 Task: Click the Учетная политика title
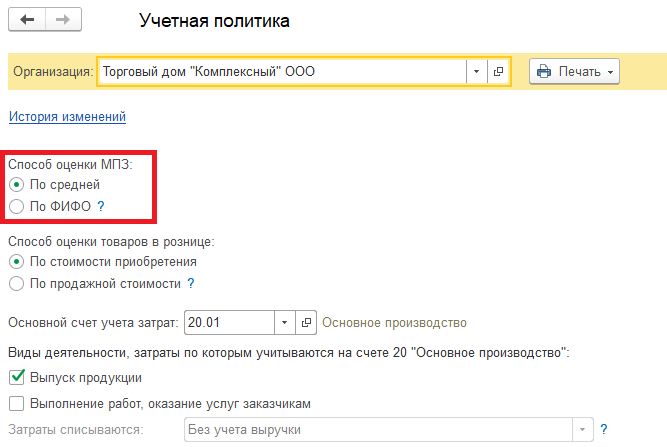pyautogui.click(x=214, y=21)
